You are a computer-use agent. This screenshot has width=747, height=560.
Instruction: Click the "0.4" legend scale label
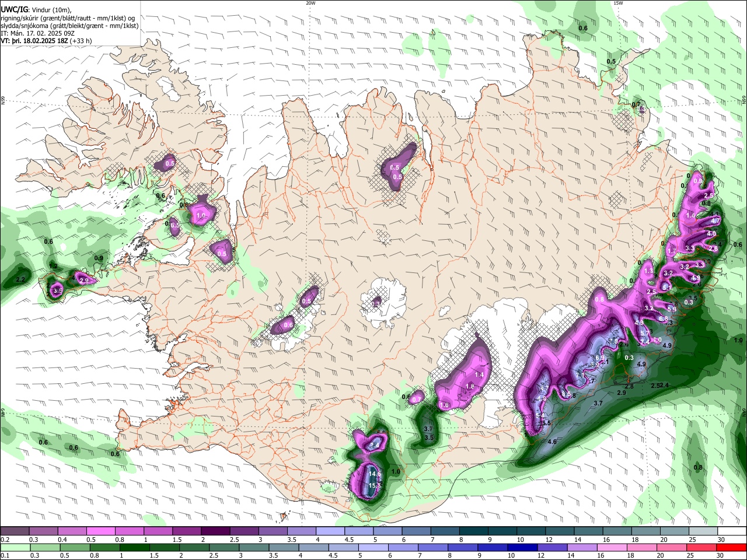tap(62, 538)
